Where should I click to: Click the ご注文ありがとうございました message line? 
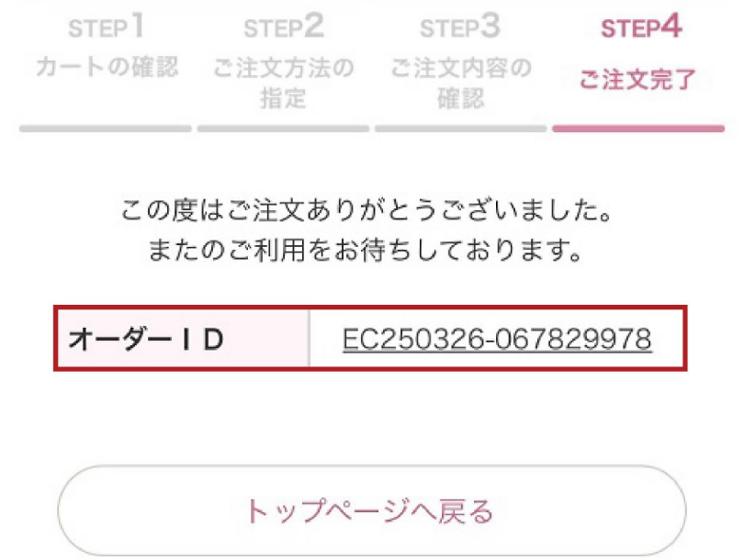367,213
